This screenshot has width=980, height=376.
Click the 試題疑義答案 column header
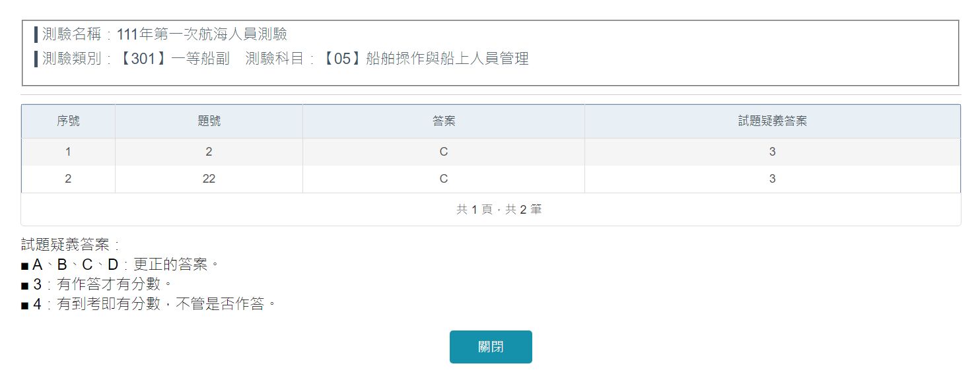tap(772, 121)
